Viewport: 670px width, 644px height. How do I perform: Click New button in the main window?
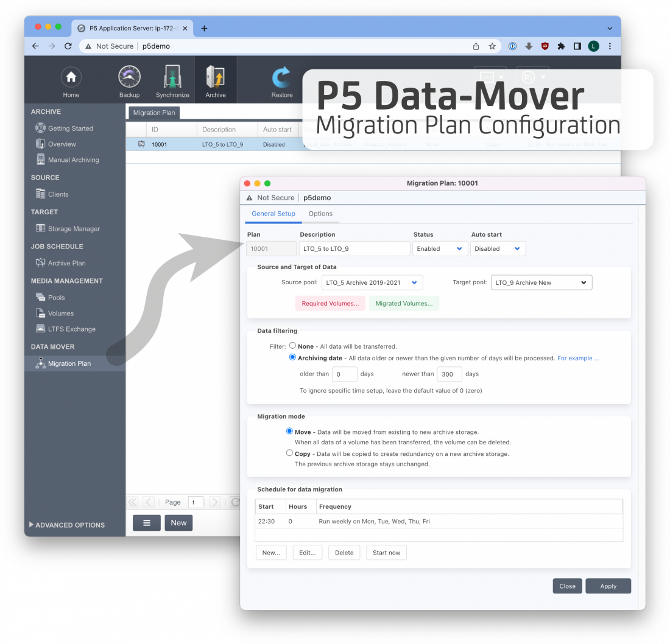178,523
